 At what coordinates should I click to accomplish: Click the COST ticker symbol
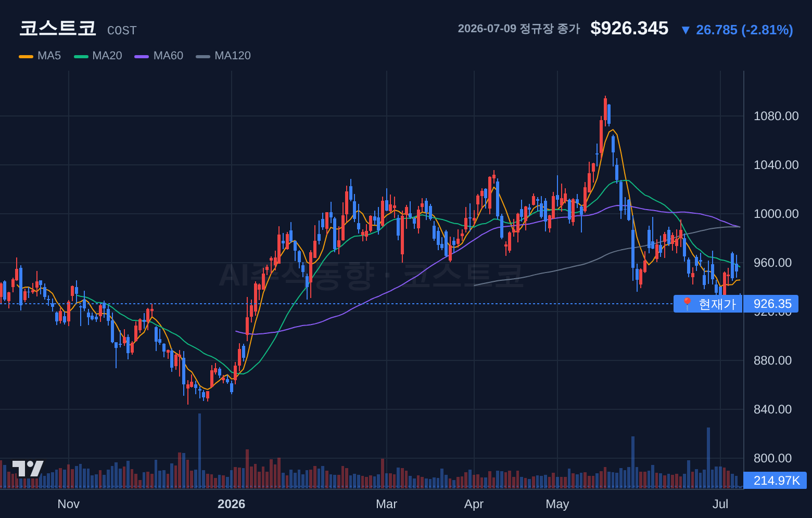click(122, 31)
